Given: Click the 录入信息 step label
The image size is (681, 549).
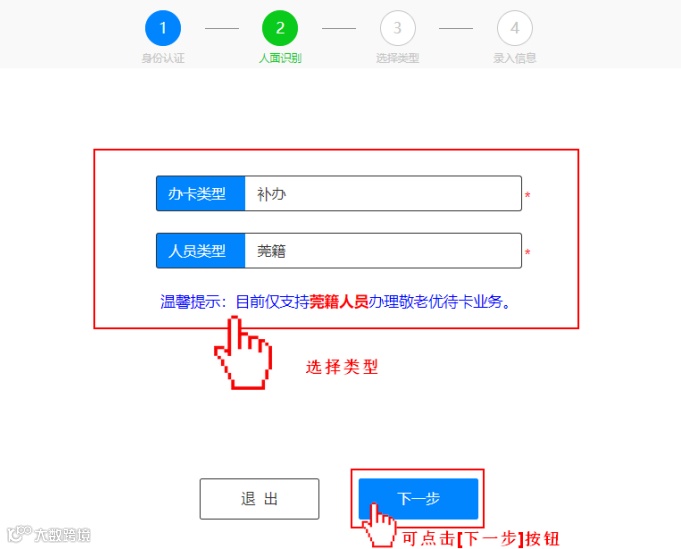Looking at the screenshot, I should click(515, 58).
